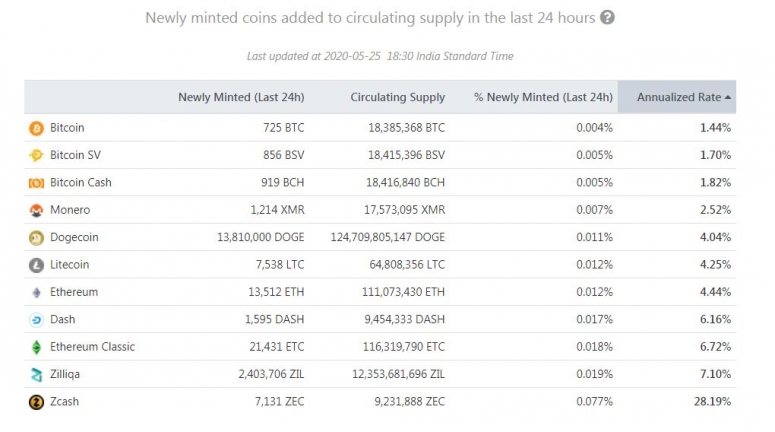
Task: Click the Monero logo icon
Action: [37, 210]
